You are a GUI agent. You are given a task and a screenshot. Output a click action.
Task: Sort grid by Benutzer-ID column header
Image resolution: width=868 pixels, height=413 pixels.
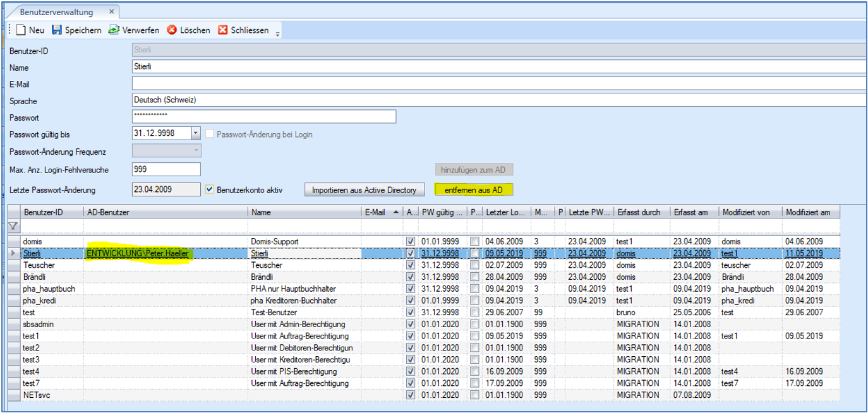[x=43, y=213]
